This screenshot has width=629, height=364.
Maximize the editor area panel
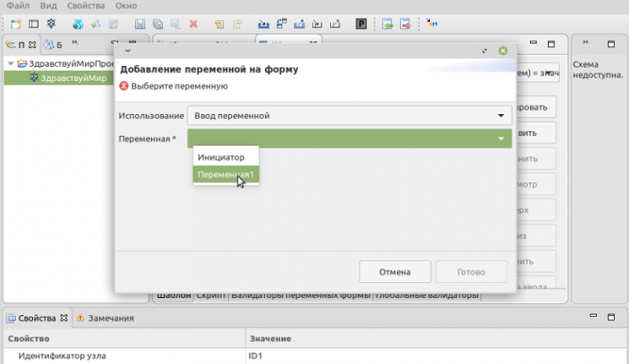point(551,44)
